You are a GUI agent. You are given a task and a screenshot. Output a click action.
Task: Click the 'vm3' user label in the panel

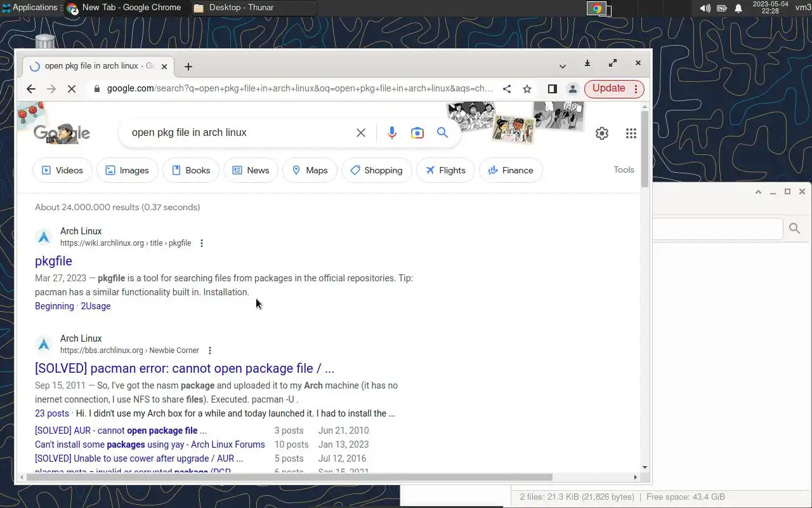pos(803,8)
